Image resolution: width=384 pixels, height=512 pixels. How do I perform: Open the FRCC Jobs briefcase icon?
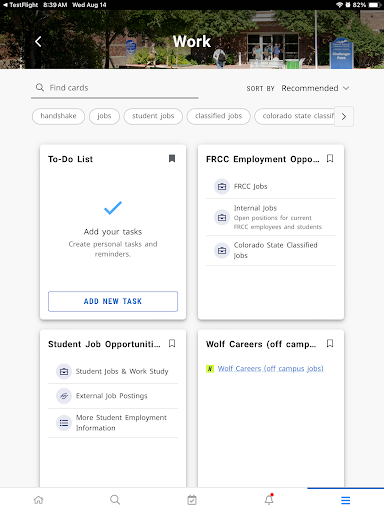[222, 186]
